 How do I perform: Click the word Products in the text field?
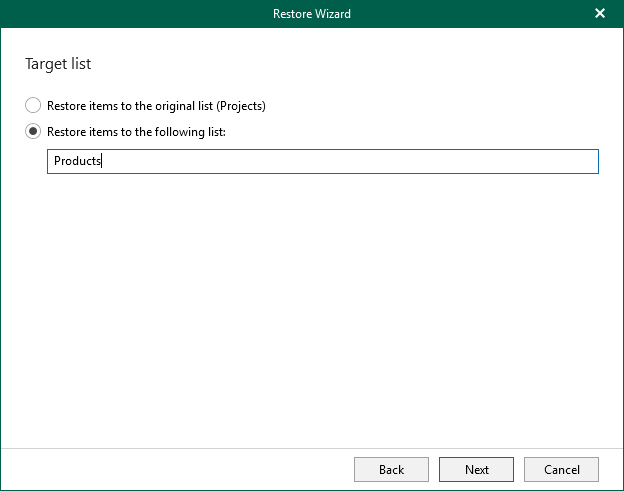[78, 161]
